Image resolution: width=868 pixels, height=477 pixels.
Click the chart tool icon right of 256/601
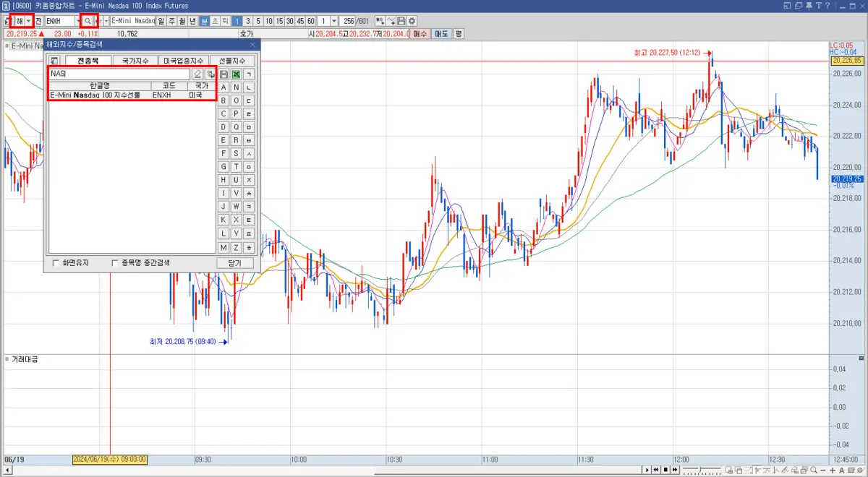(380, 22)
